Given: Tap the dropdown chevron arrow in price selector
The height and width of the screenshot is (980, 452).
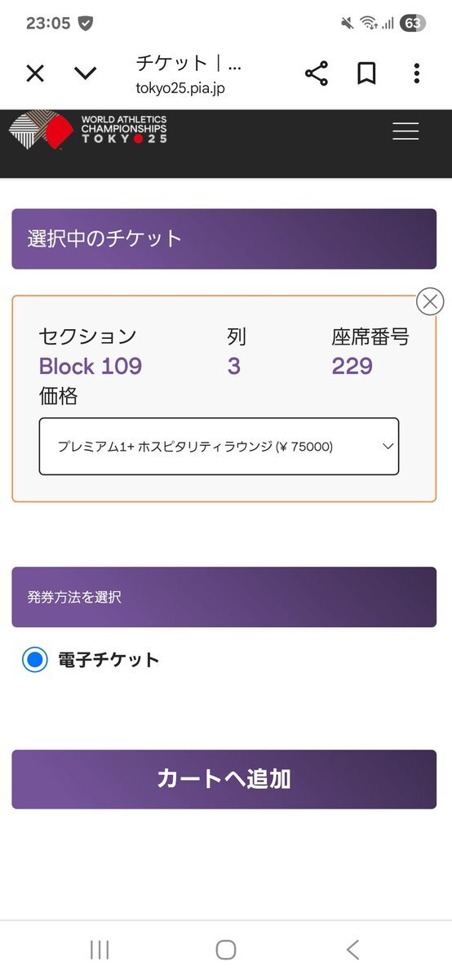Looking at the screenshot, I should 388,447.
